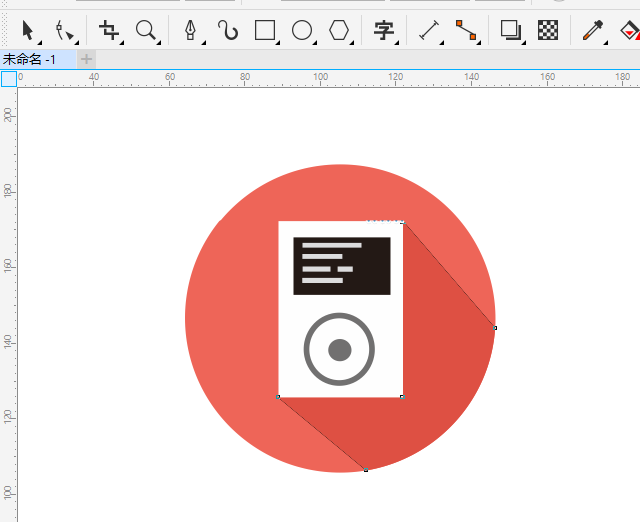Select the Pen drawing tool
The image size is (640, 522).
190,31
